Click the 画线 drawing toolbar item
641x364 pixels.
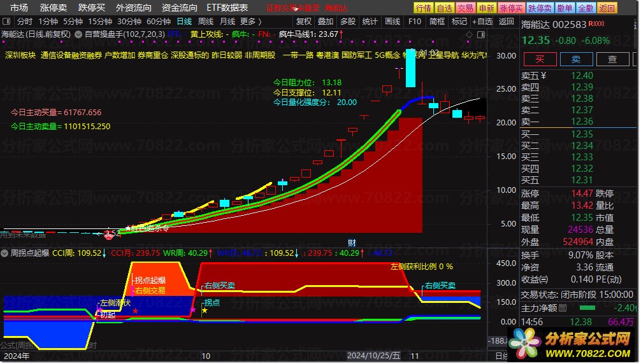393,21
